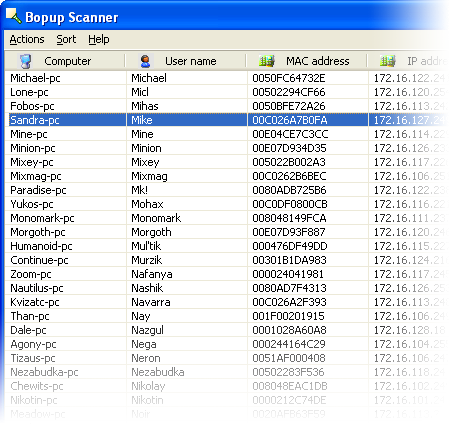Click user name Nazgul
The height and width of the screenshot is (425, 450).
(147, 330)
